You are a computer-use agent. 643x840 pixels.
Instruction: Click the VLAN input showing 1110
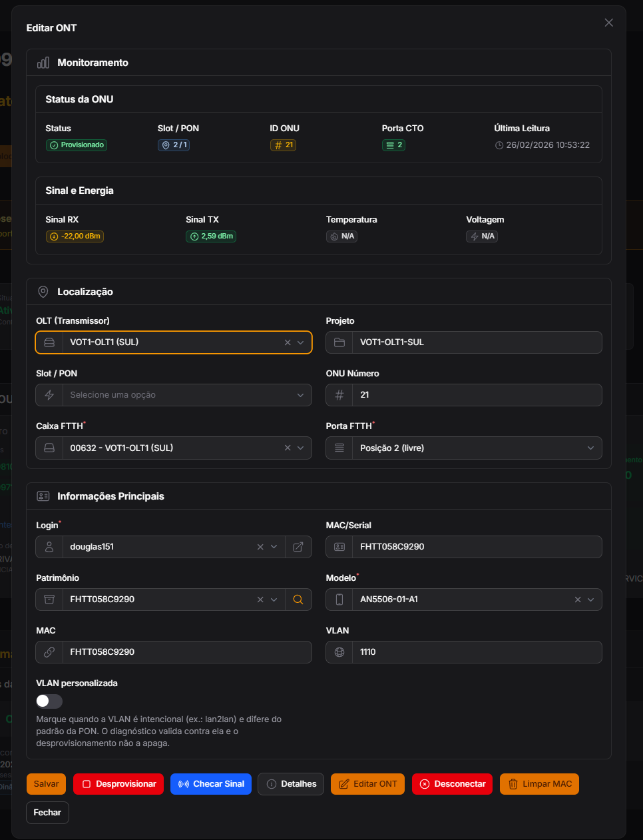coord(477,652)
